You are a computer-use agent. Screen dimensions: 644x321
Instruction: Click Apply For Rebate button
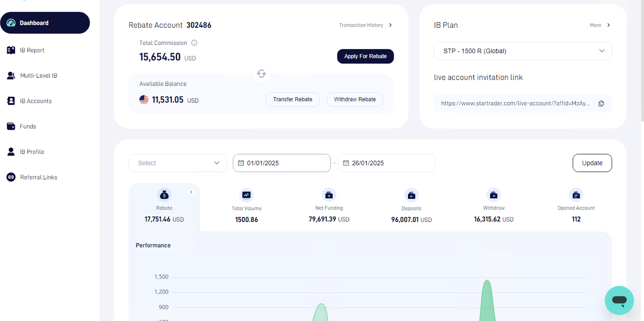pyautogui.click(x=365, y=56)
